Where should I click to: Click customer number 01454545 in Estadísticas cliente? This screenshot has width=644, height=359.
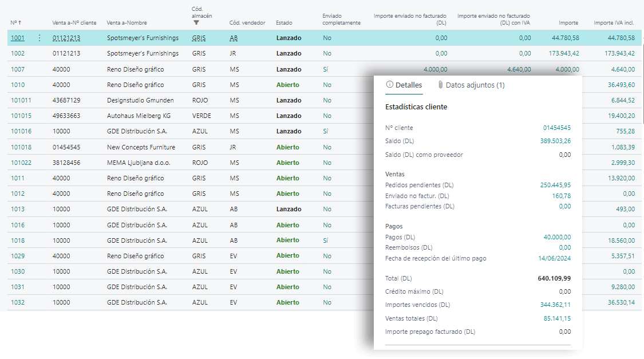pyautogui.click(x=556, y=128)
